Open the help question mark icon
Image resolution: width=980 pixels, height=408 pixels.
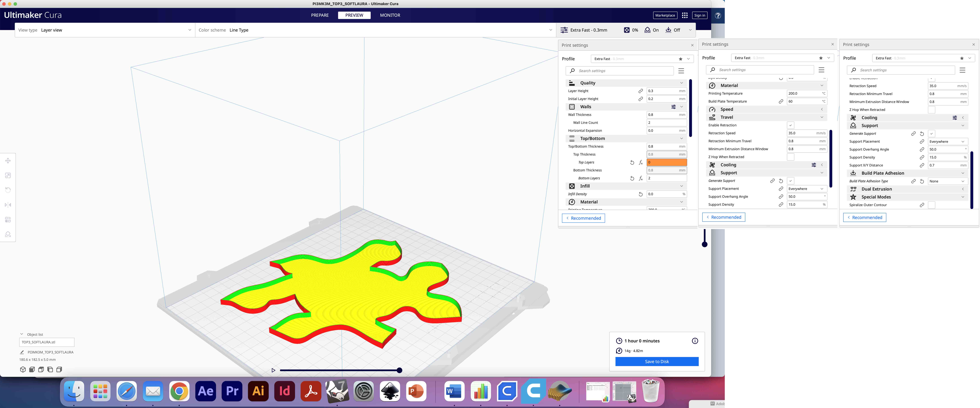[x=718, y=16]
